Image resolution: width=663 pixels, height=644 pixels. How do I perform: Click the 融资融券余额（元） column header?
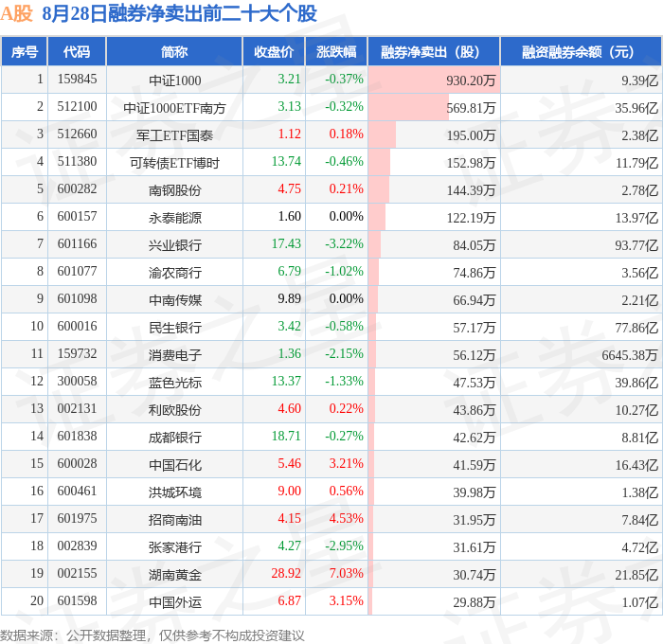point(581,51)
